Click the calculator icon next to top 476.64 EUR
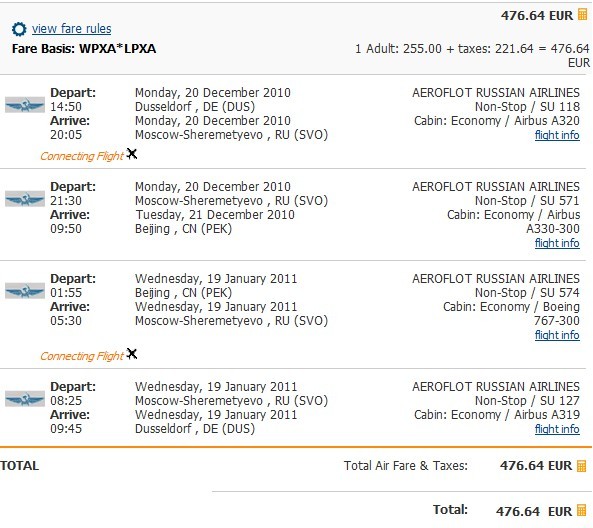The width and height of the screenshot is (593, 528). point(582,14)
